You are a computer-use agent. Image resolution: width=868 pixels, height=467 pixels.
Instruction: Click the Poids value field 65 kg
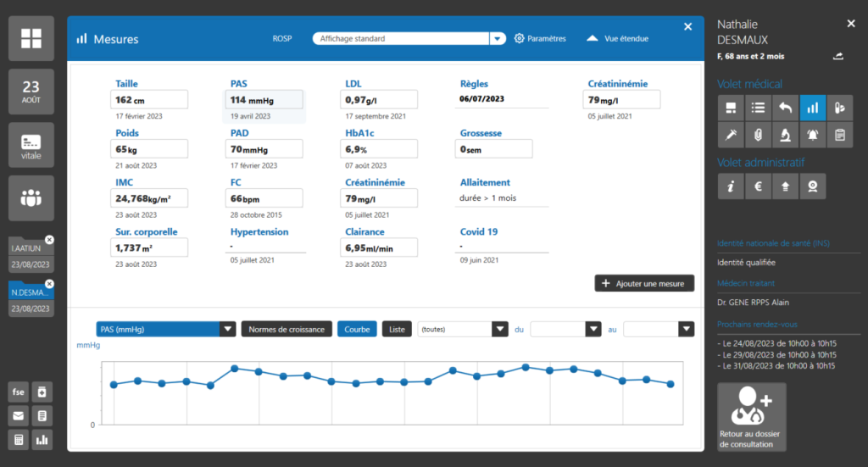pyautogui.click(x=149, y=149)
